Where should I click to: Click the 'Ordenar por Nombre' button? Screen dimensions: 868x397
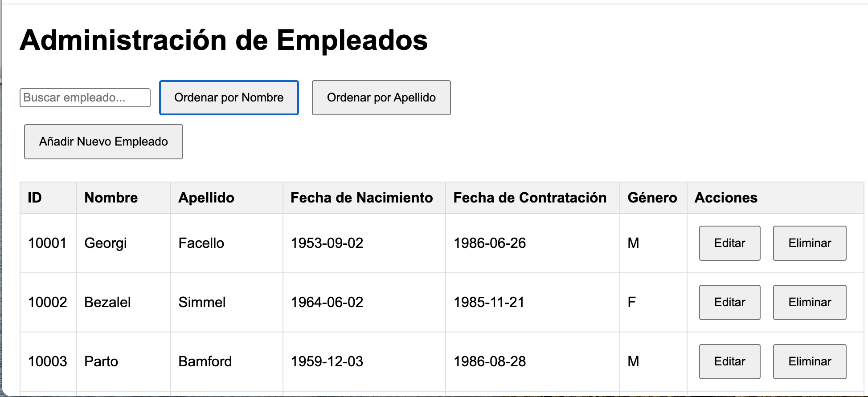click(x=229, y=97)
